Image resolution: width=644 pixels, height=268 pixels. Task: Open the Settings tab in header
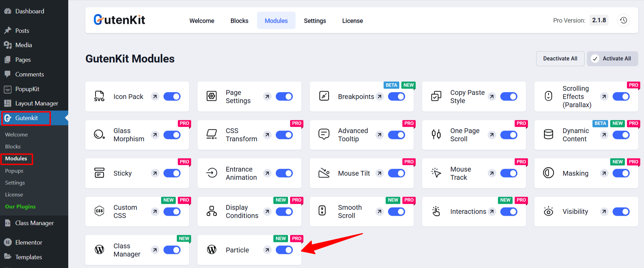315,21
